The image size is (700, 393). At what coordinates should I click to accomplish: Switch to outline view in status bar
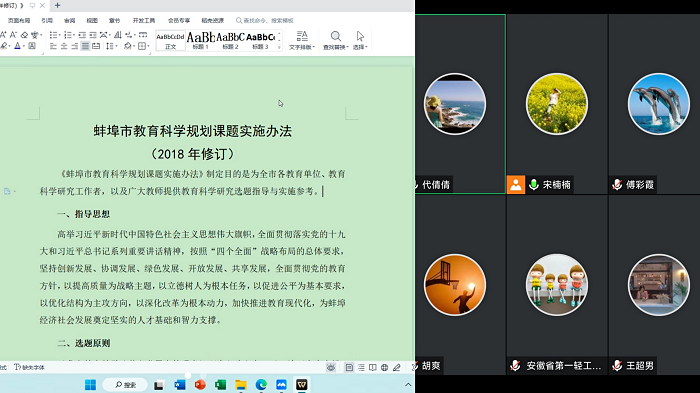tap(361, 367)
